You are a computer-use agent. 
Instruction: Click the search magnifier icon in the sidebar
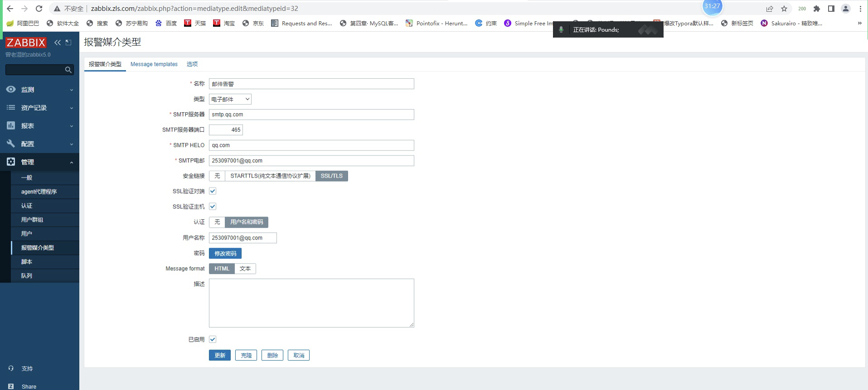click(x=68, y=70)
